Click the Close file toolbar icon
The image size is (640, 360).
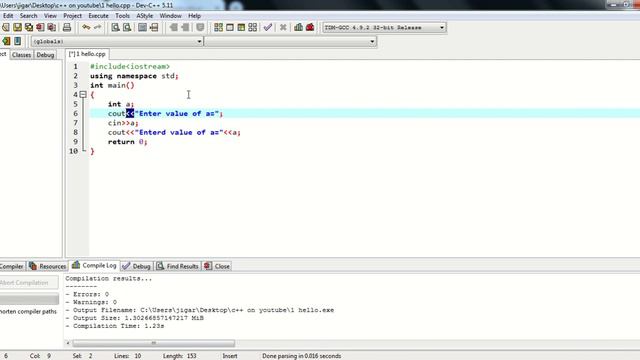(x=40, y=27)
